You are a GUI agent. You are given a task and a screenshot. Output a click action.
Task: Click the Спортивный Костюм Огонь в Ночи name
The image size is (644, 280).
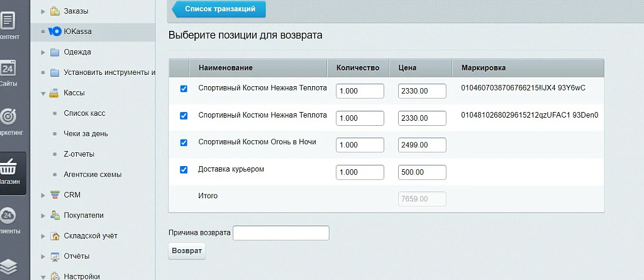pyautogui.click(x=257, y=142)
